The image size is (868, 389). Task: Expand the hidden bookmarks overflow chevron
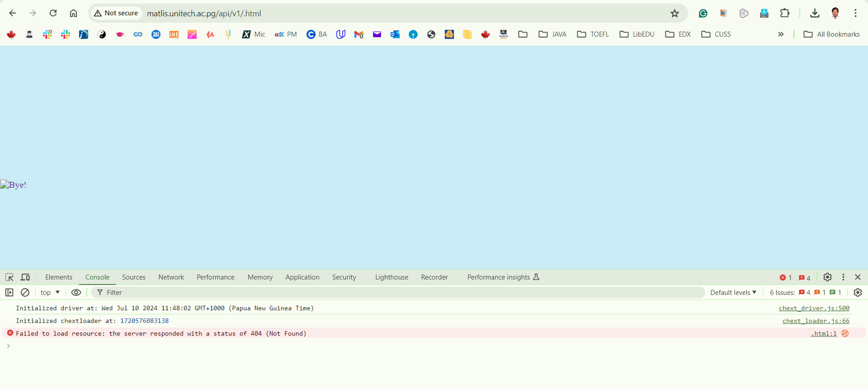click(781, 34)
